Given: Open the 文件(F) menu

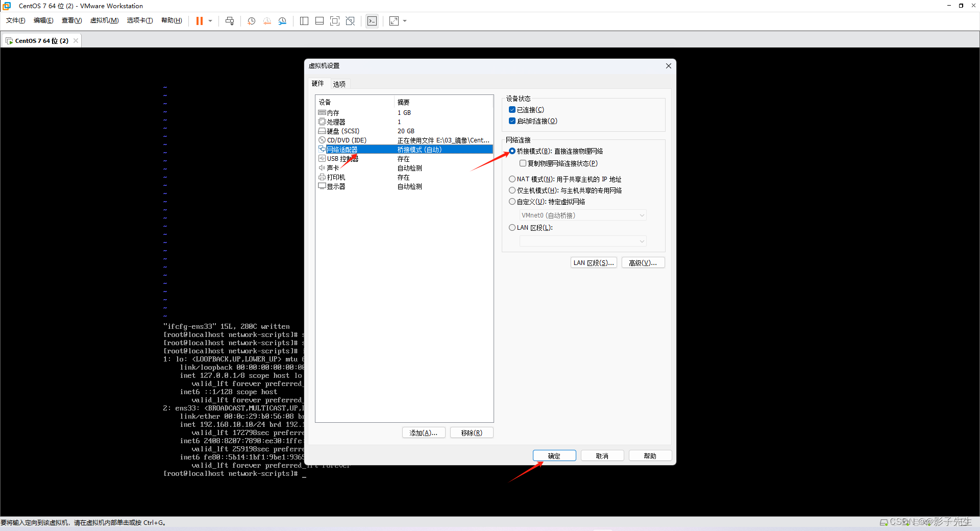Looking at the screenshot, I should click(16, 20).
